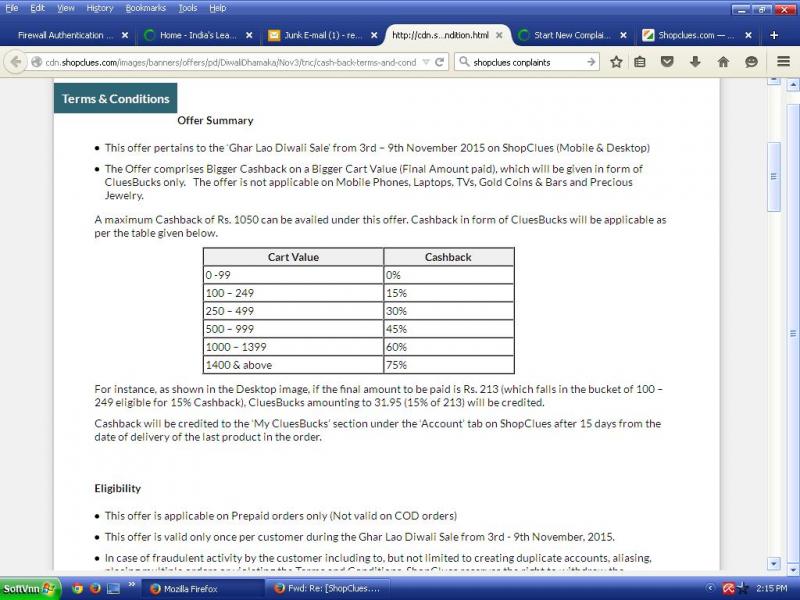Image resolution: width=800 pixels, height=600 pixels.
Task: Open the Downloads arrow icon
Action: pyautogui.click(x=695, y=62)
